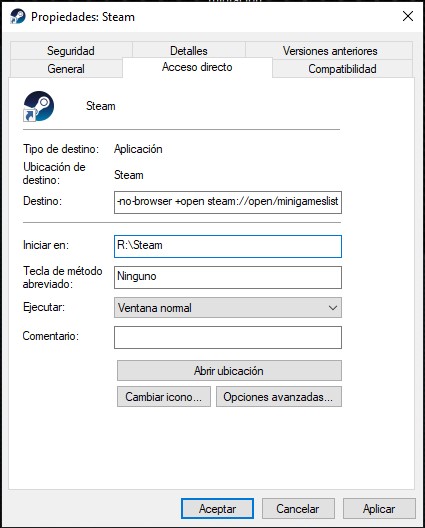The height and width of the screenshot is (528, 425).
Task: Confirm with the Aceptar button
Action: tap(217, 508)
